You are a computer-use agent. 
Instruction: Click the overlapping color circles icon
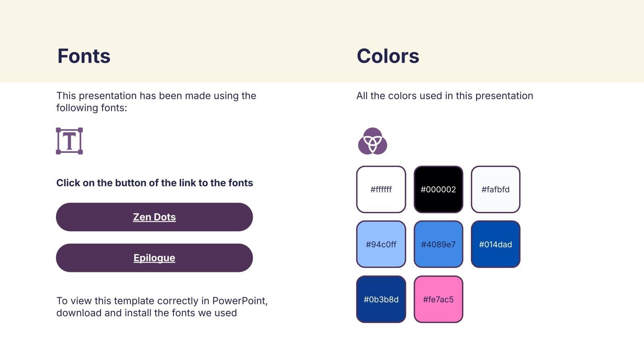click(372, 141)
